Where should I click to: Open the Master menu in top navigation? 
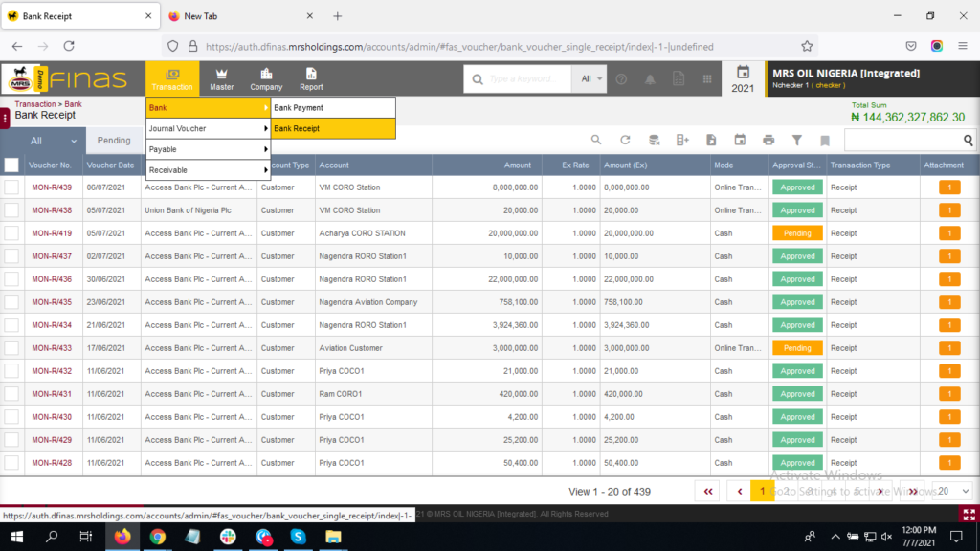click(x=222, y=78)
